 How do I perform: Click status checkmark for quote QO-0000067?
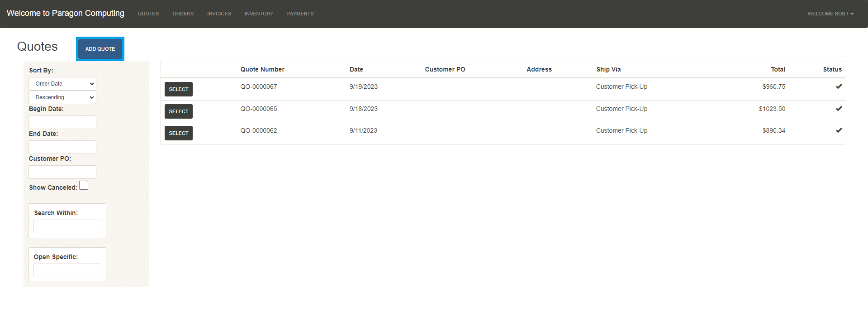(x=839, y=86)
